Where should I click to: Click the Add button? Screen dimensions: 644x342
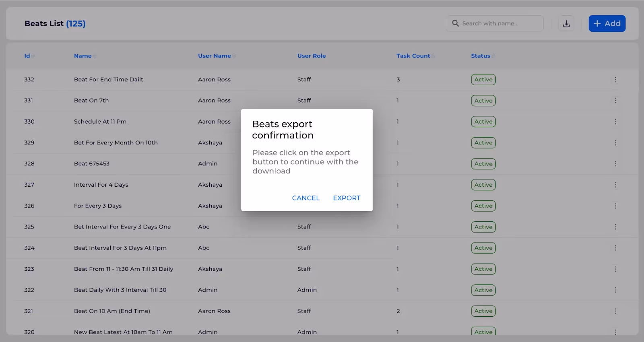607,23
